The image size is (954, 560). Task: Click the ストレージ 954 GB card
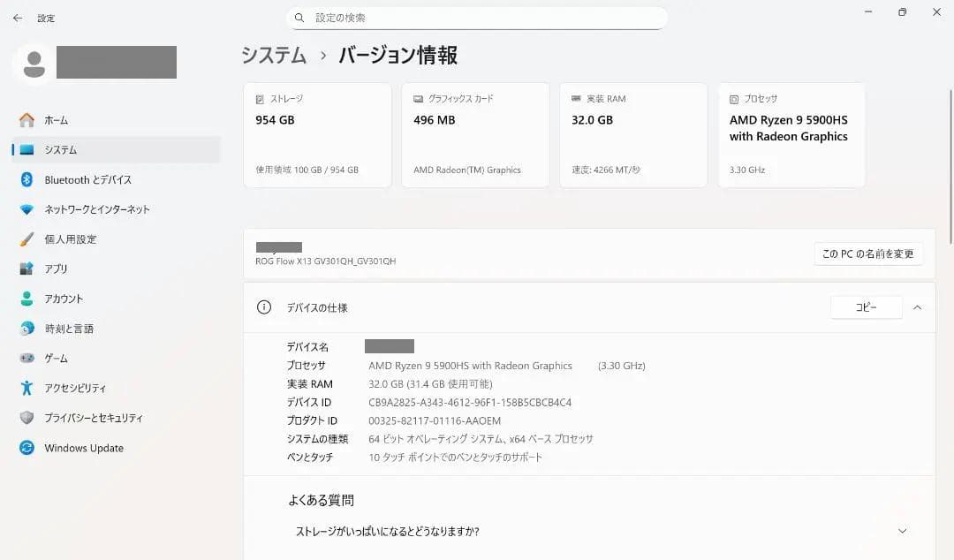(x=316, y=134)
